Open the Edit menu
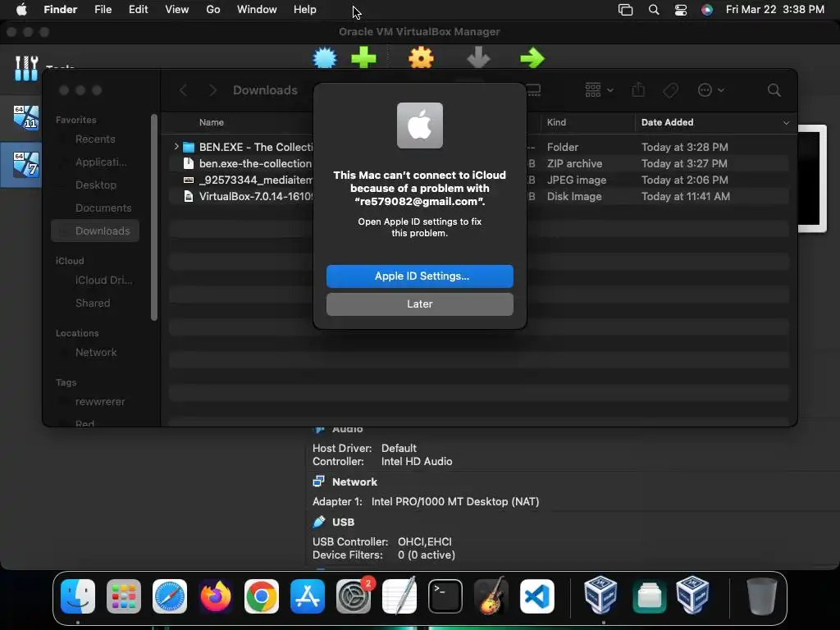Screen dimensions: 840x630 pos(138,10)
